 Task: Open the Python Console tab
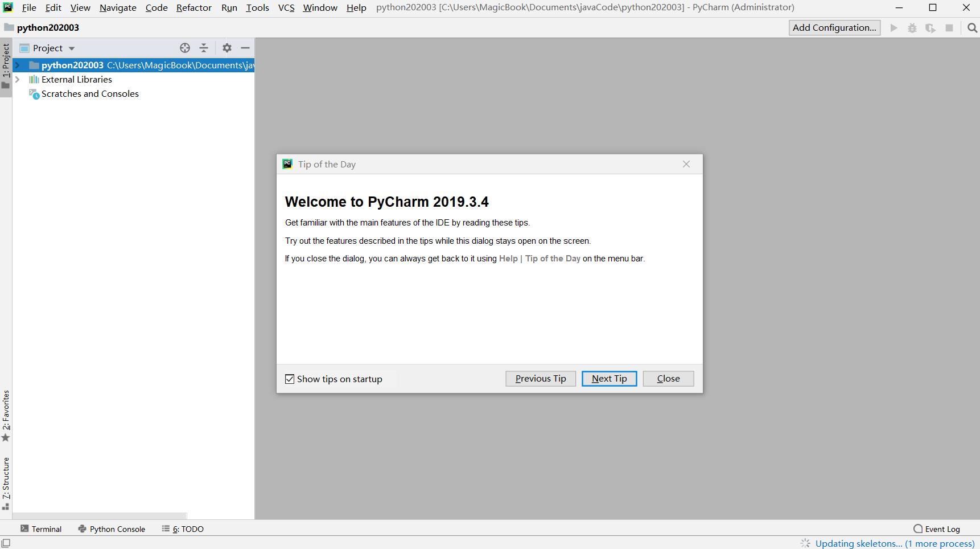(112, 529)
